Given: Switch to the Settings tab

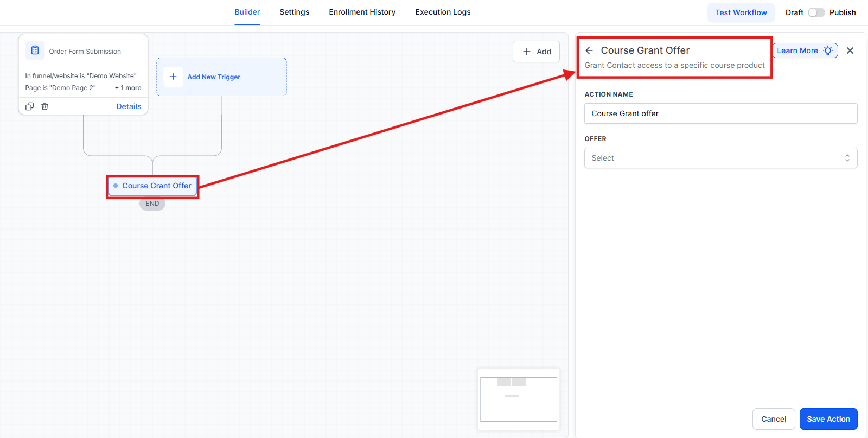Looking at the screenshot, I should pyautogui.click(x=294, y=12).
